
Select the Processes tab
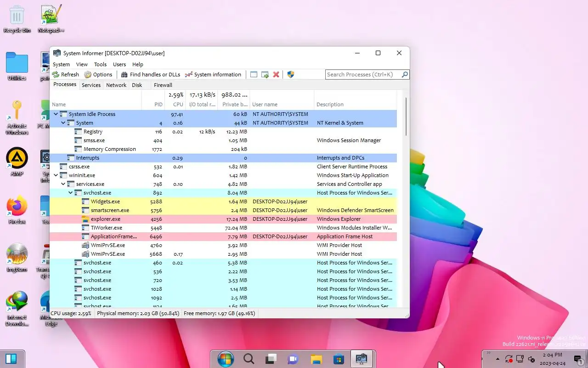(65, 85)
